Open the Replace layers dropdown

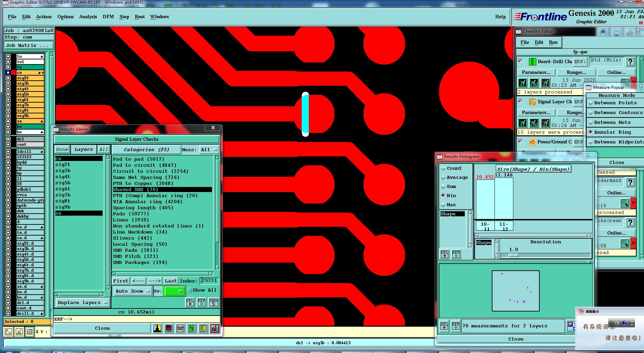(x=82, y=302)
